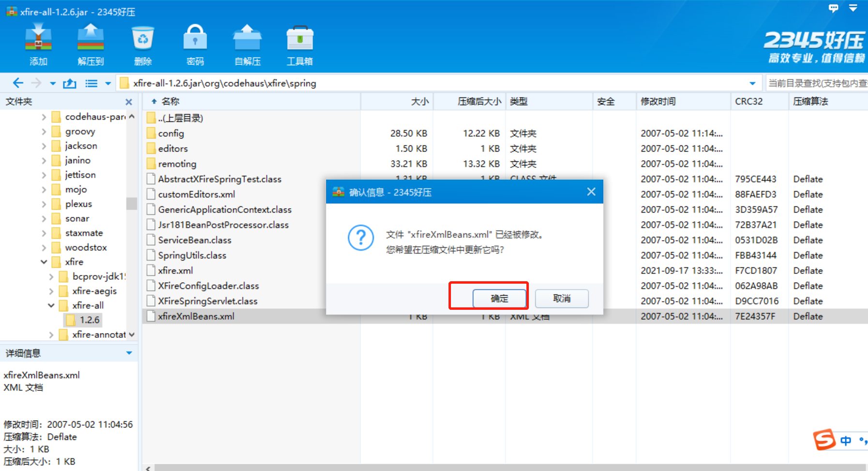This screenshot has height=471, width=868.
Task: Open the title bar menu triangle
Action: [853, 8]
